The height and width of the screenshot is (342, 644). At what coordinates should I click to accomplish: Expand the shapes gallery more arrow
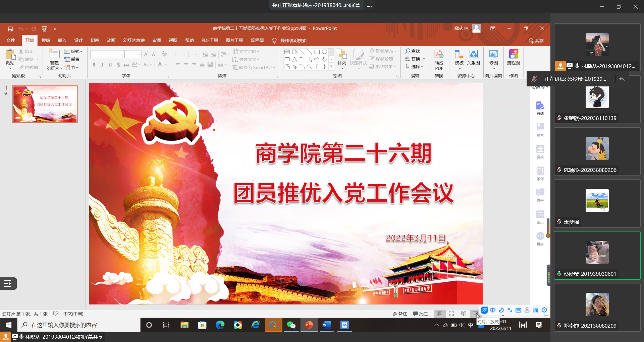(x=331, y=67)
